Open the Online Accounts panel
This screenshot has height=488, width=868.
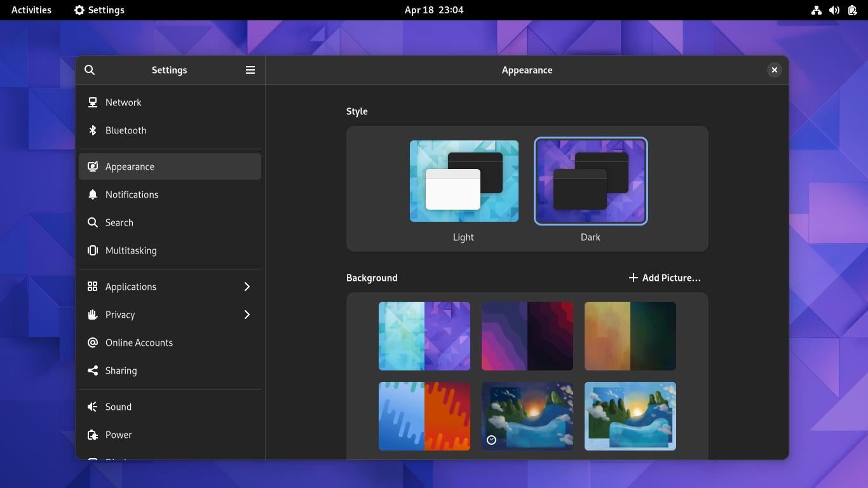pyautogui.click(x=170, y=342)
